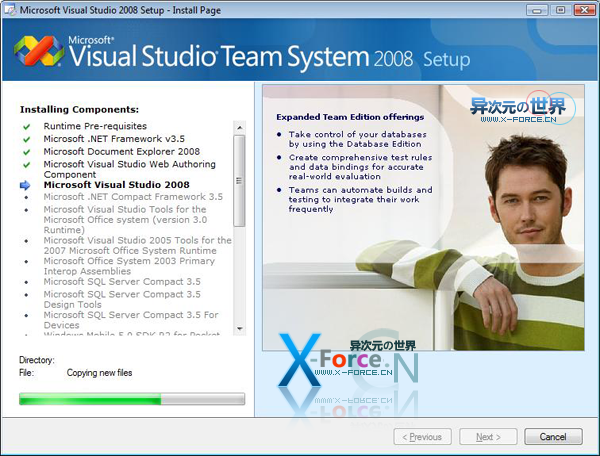Click the 'Installing Components:' heading
The height and width of the screenshot is (456, 600).
79,109
